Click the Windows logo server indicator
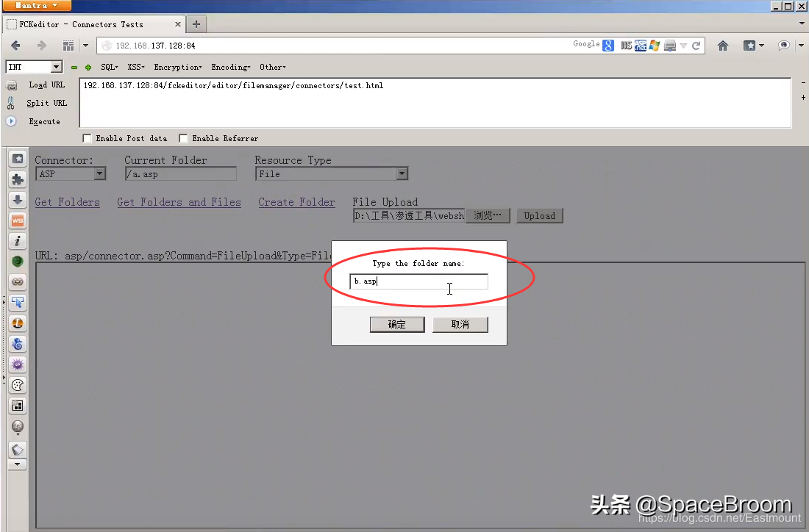 pyautogui.click(x=655, y=46)
